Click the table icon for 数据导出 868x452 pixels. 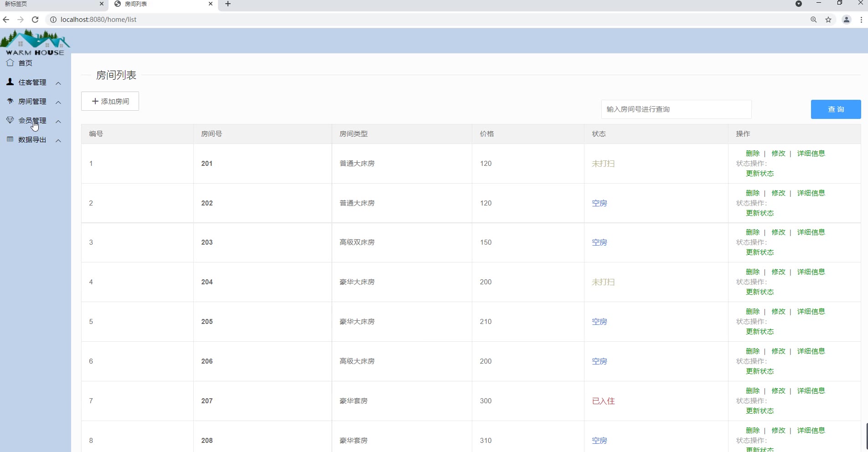tap(10, 139)
